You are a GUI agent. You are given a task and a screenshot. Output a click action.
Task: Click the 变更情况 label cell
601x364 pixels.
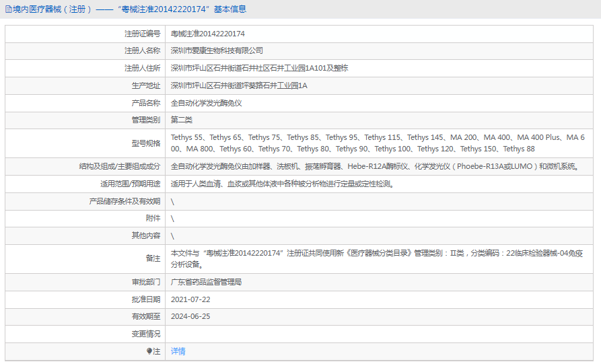(x=85, y=334)
